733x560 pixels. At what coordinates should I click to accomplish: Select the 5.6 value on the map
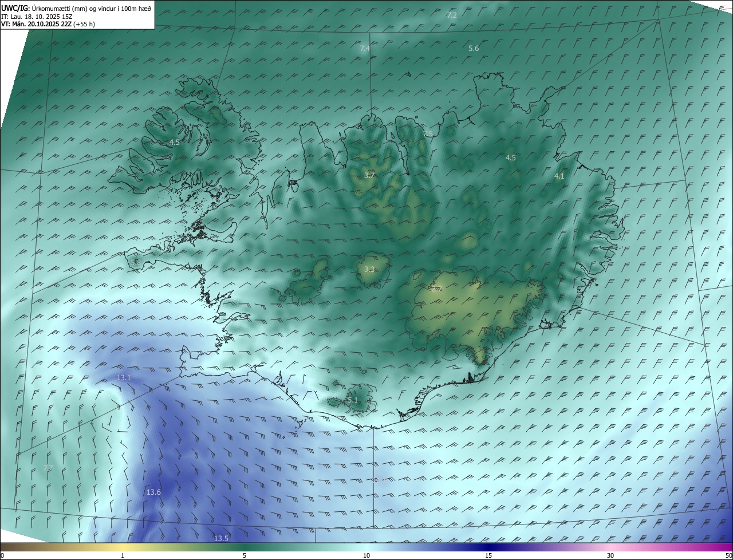coord(474,49)
